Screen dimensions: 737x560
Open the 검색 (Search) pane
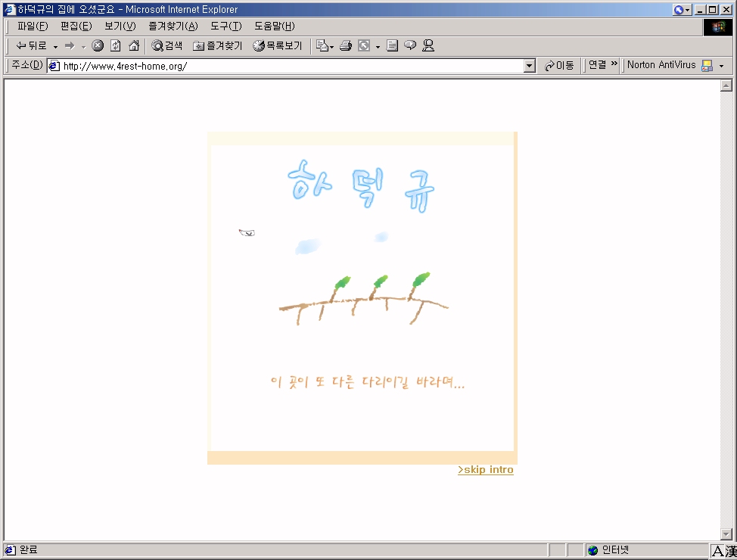(167, 46)
